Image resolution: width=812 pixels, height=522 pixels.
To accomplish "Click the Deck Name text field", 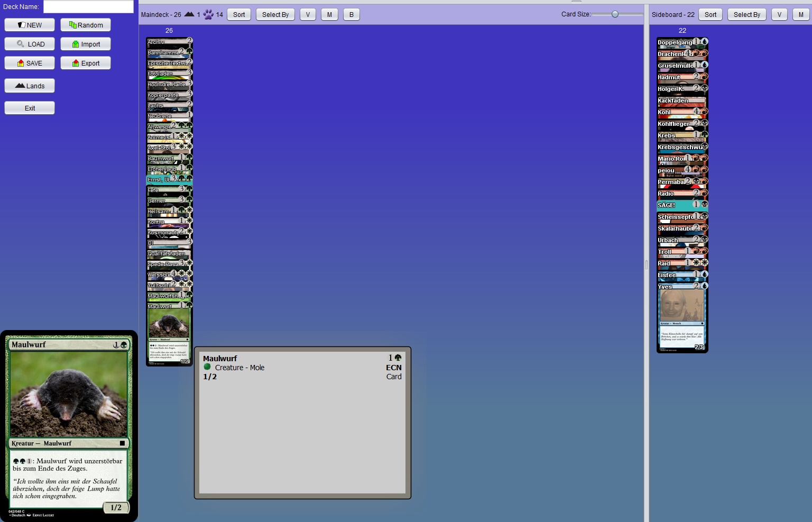I will click(x=88, y=6).
